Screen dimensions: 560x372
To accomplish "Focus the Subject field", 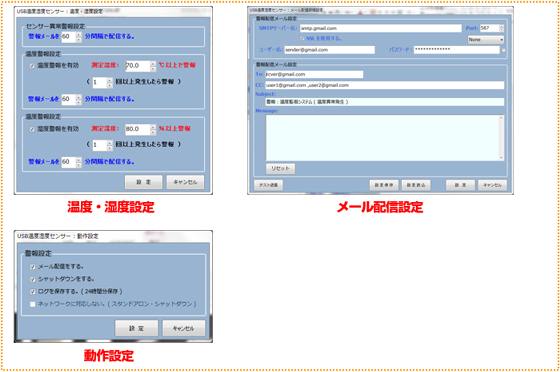I will click(x=385, y=102).
